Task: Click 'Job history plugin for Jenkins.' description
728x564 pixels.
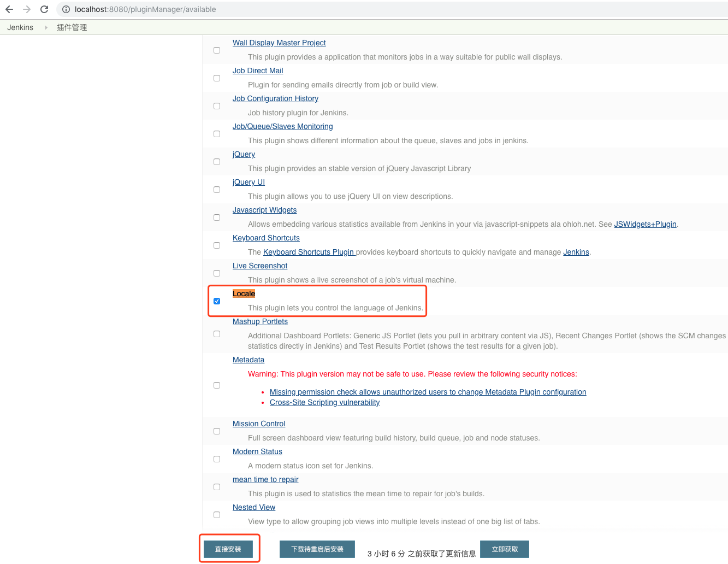Action: 298,113
